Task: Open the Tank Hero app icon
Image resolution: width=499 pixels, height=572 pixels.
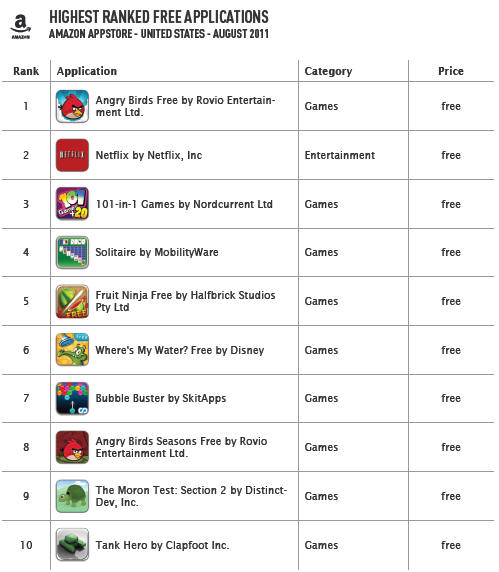Action: tap(72, 544)
